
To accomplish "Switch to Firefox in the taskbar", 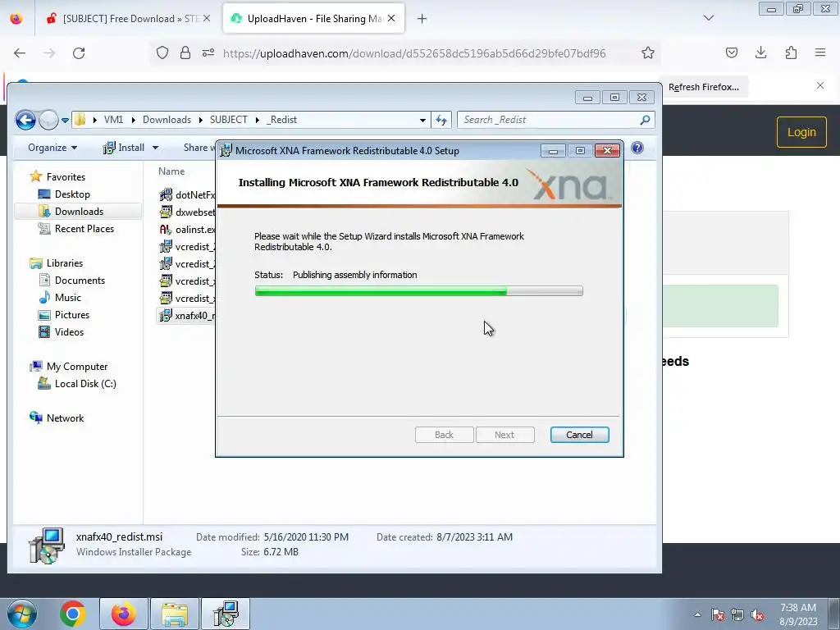I will [123, 614].
